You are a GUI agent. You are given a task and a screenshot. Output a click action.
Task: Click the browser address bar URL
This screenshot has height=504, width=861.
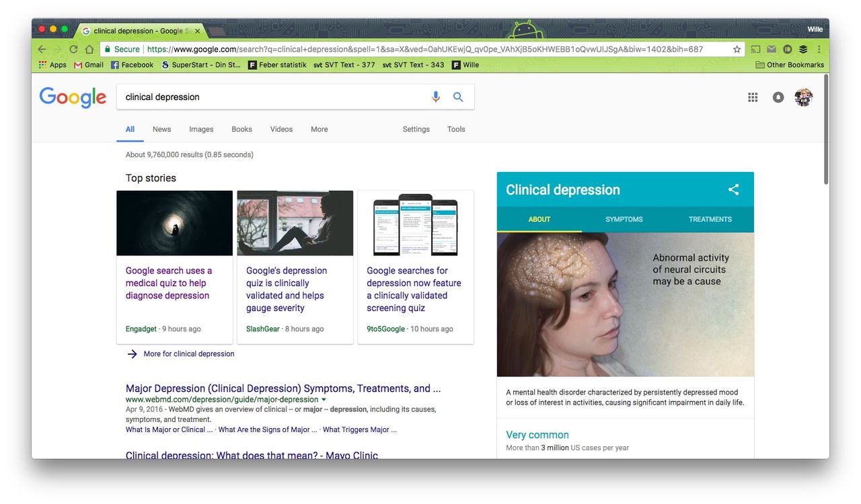click(425, 49)
